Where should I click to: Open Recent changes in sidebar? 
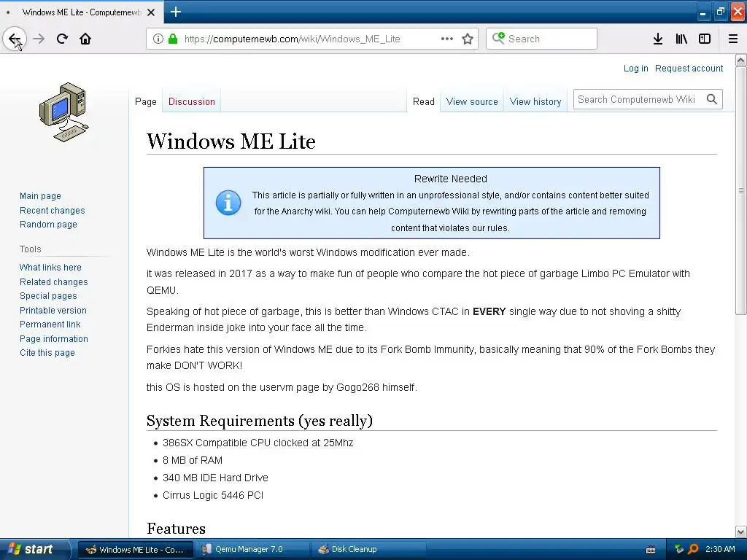click(53, 211)
